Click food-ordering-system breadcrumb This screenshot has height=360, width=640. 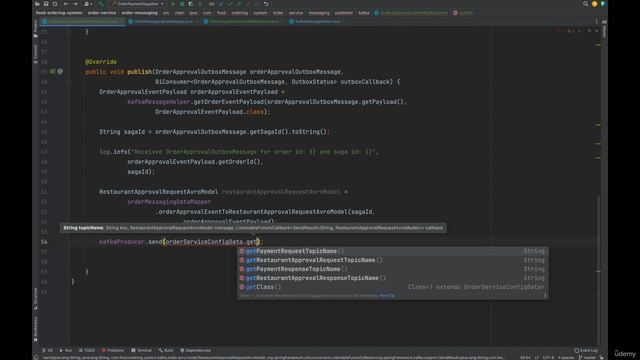coord(59,13)
